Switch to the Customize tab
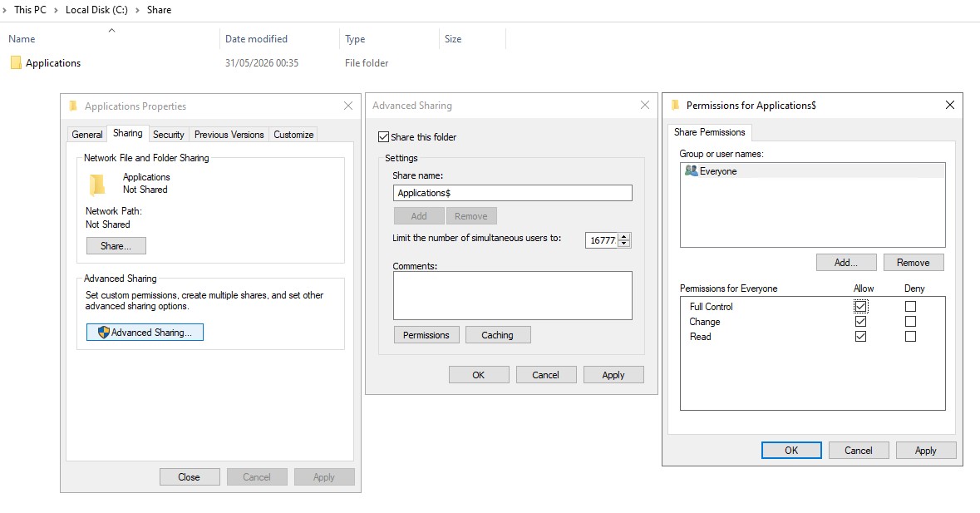The height and width of the screenshot is (513, 980). click(x=293, y=135)
